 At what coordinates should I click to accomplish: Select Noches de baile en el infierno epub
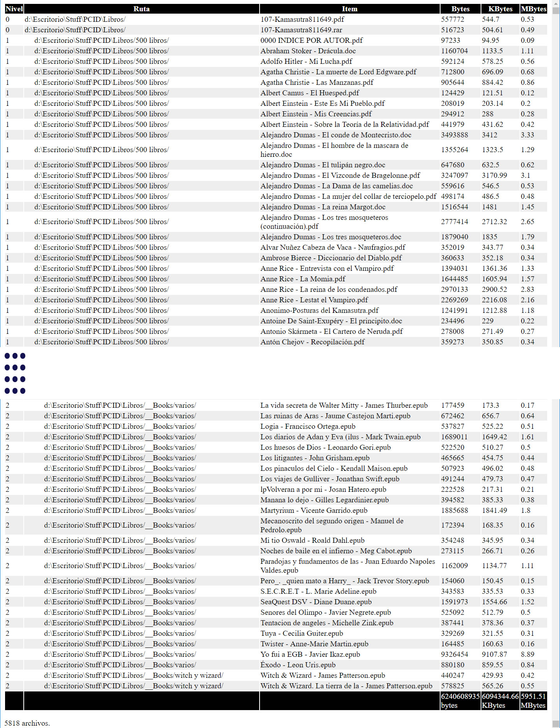[336, 551]
